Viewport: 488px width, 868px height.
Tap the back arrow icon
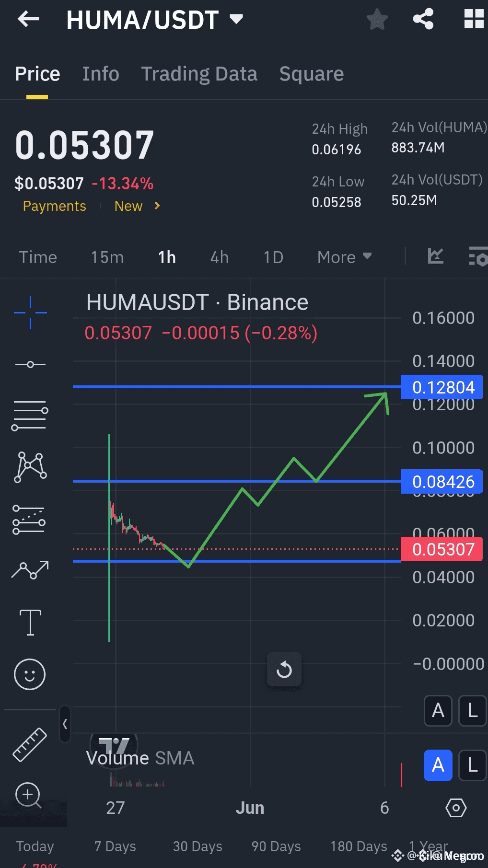click(x=28, y=19)
